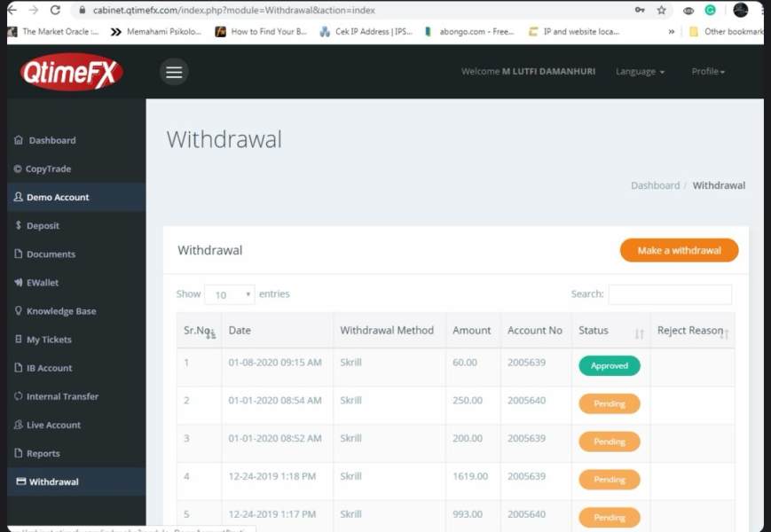Screen dimensions: 771x532
Task: Toggle sidebar with hamburger menu button
Action: (x=174, y=72)
